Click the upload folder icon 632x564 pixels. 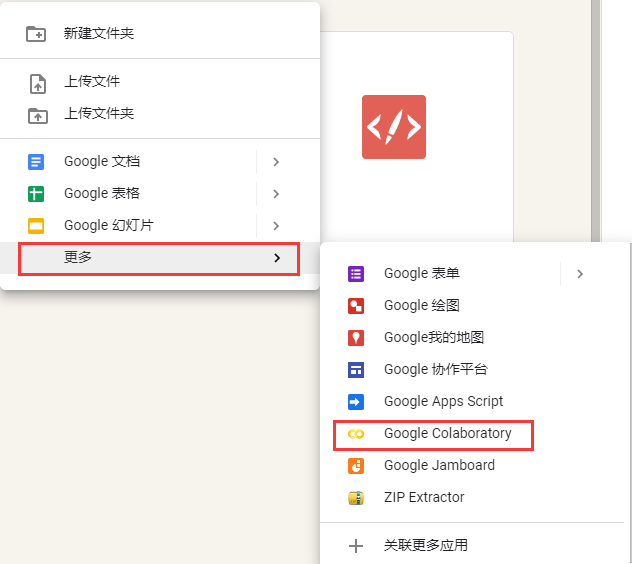(38, 116)
